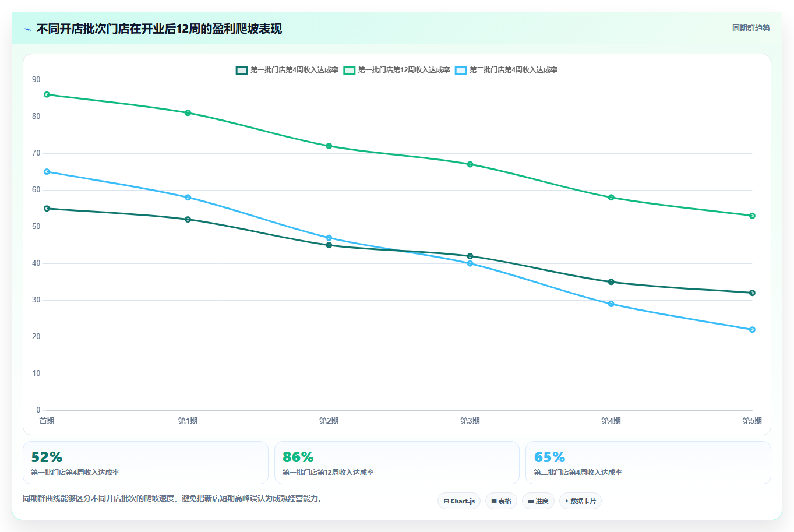
Task: Click the y-axis value 10
Action: pyautogui.click(x=36, y=374)
